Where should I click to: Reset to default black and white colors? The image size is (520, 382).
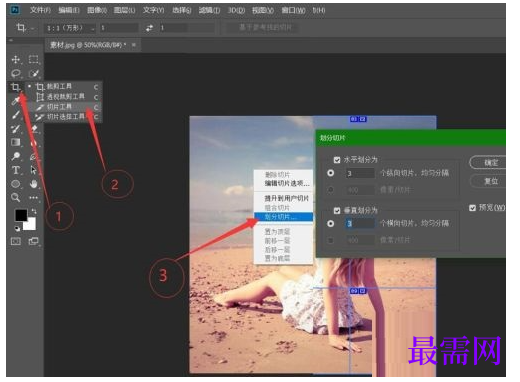pos(17,228)
